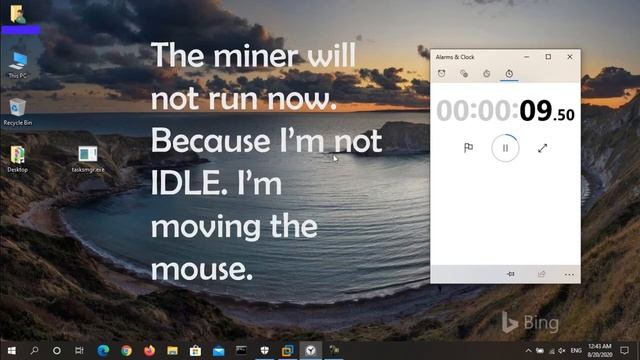Open the ENG language indicator
Viewport: 640px width, 360px height.
coord(576,351)
